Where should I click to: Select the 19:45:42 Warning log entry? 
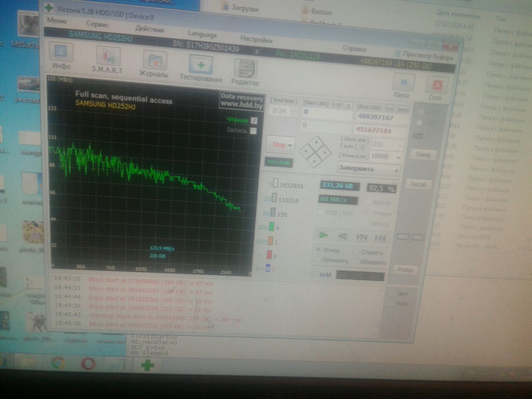tap(148, 317)
